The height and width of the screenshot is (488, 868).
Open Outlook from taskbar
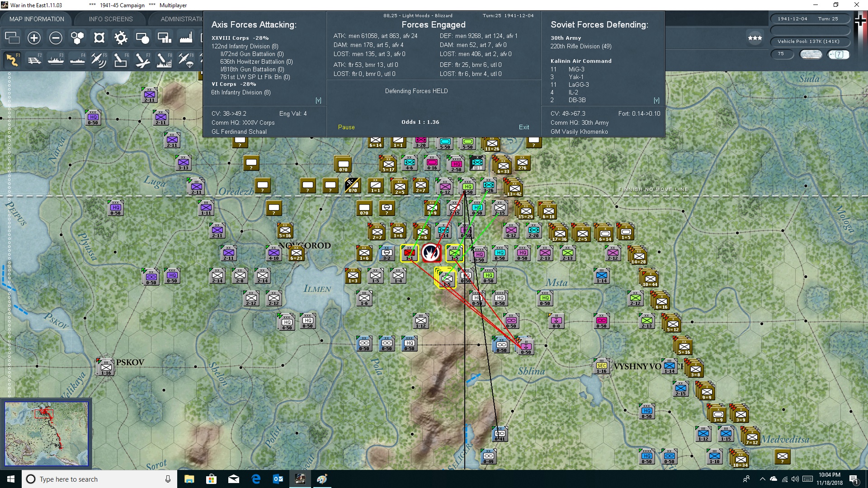pyautogui.click(x=278, y=479)
